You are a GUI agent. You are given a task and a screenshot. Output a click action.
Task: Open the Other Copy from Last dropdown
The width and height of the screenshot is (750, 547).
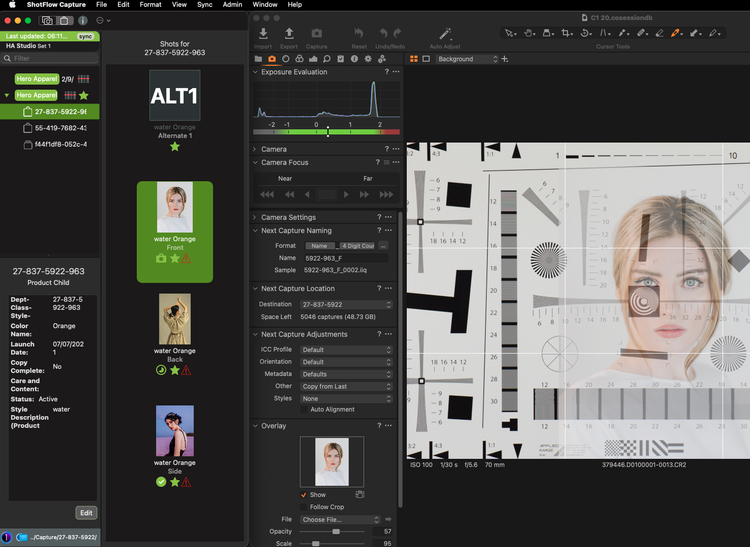346,386
